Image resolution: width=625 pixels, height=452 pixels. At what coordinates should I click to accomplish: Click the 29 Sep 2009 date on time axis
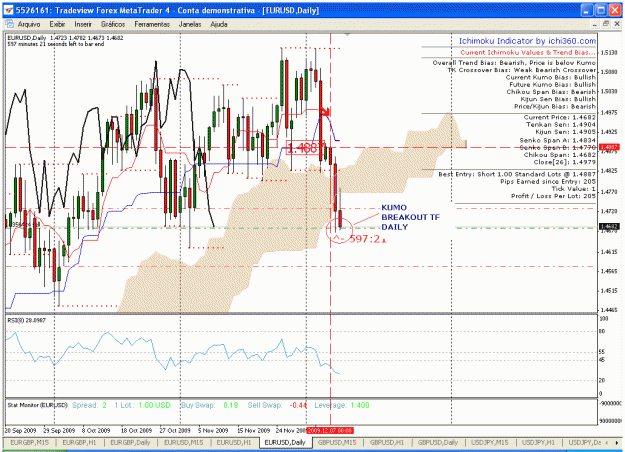(x=59, y=430)
